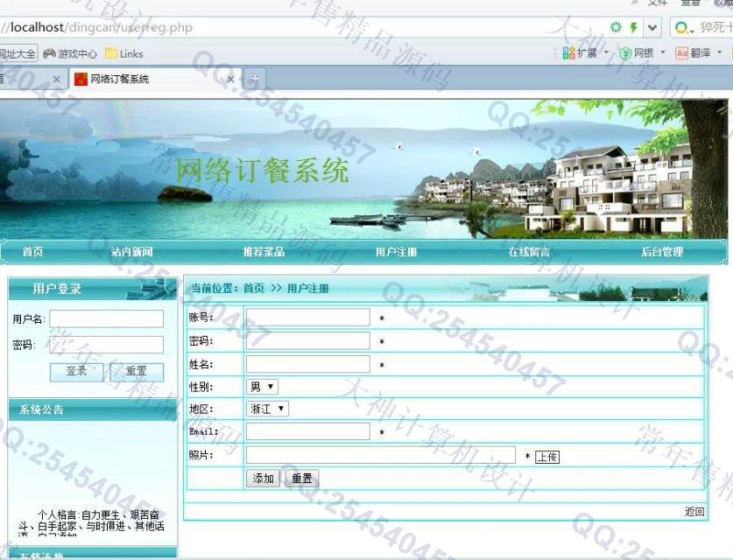Focus the 账号 account input field
This screenshot has height=560, width=733.
[x=307, y=318]
